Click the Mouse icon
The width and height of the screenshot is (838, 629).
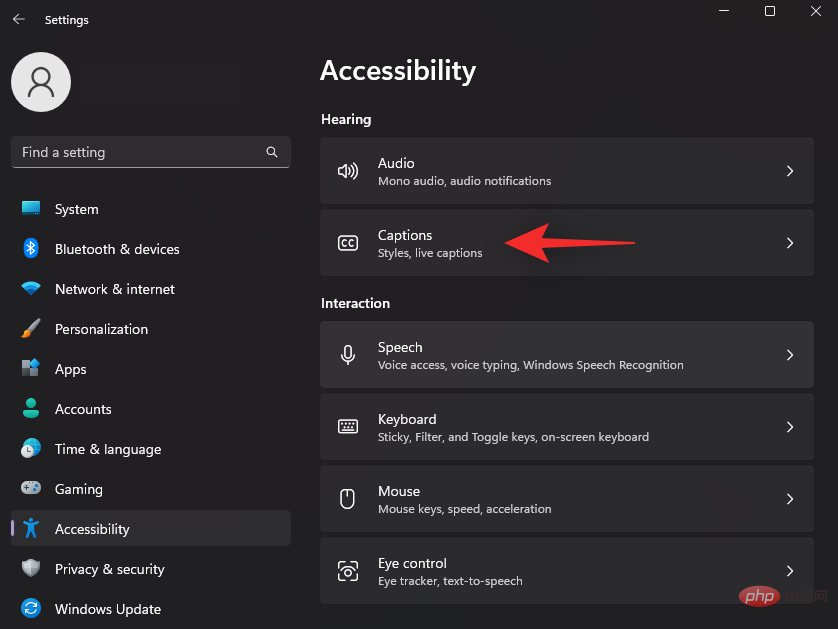point(348,499)
